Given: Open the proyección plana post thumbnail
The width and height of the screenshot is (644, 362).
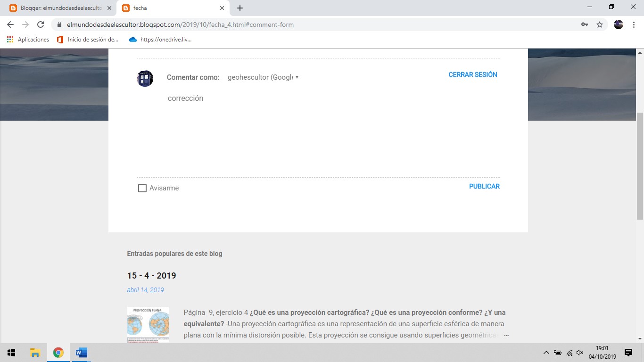Looking at the screenshot, I should point(148,325).
